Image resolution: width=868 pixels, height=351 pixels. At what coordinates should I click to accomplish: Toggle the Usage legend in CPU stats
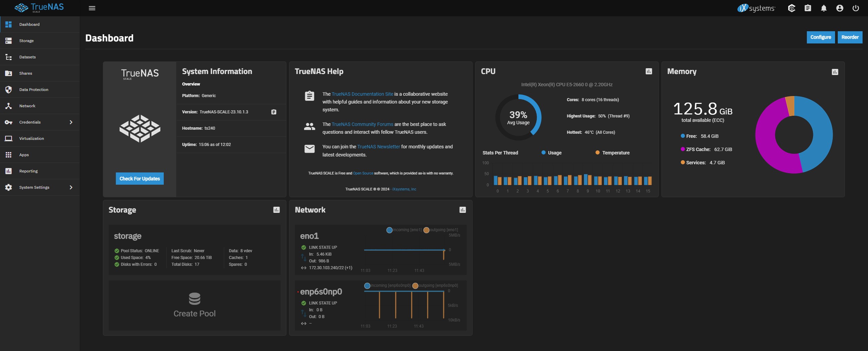tap(551, 153)
